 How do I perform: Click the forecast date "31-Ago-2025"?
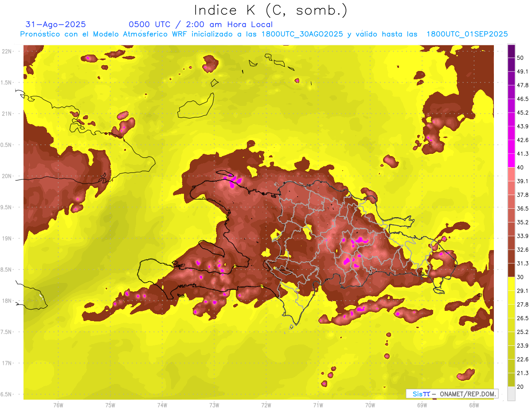(x=56, y=24)
